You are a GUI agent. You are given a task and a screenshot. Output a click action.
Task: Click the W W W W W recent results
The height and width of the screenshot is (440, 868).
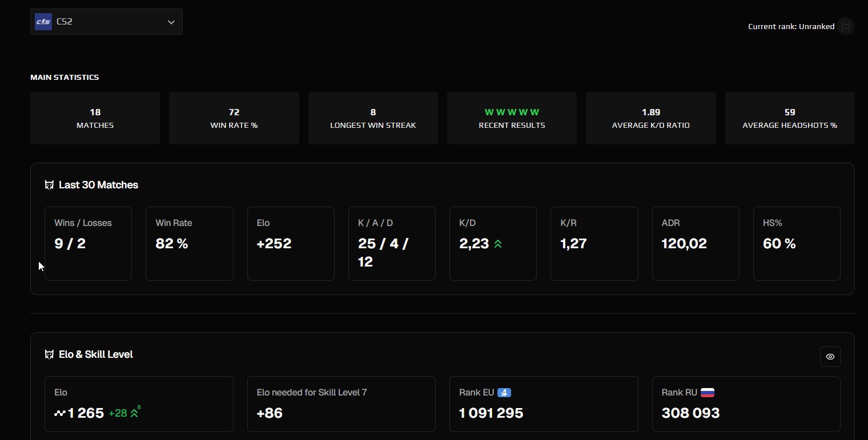(x=512, y=112)
